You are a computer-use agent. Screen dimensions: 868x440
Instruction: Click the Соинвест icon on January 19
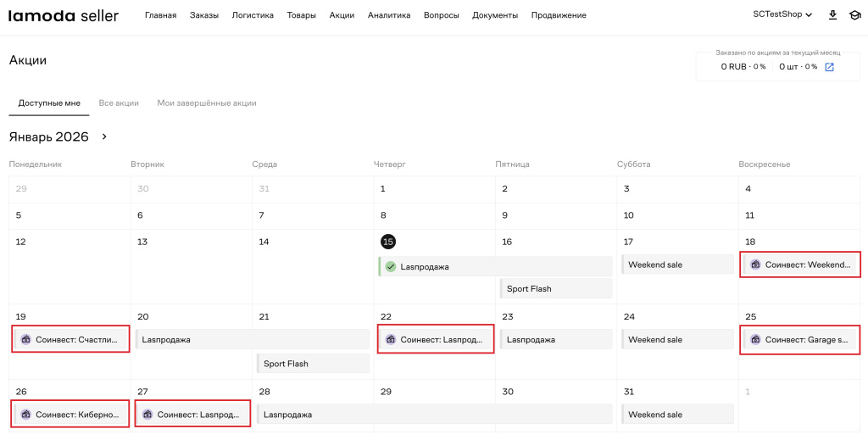[25, 340]
